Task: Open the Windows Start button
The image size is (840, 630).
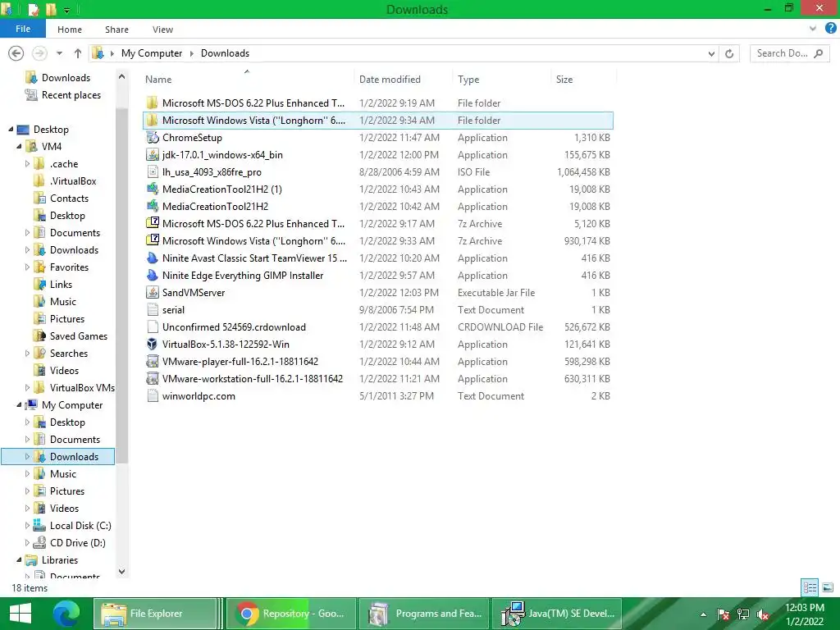Action: pyautogui.click(x=21, y=614)
